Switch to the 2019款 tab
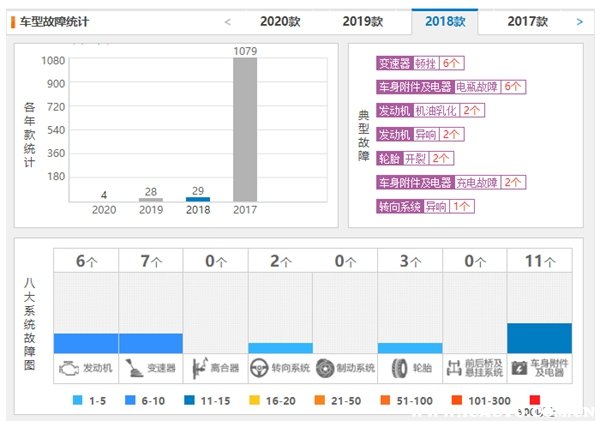This screenshot has width=600, height=421. click(362, 21)
